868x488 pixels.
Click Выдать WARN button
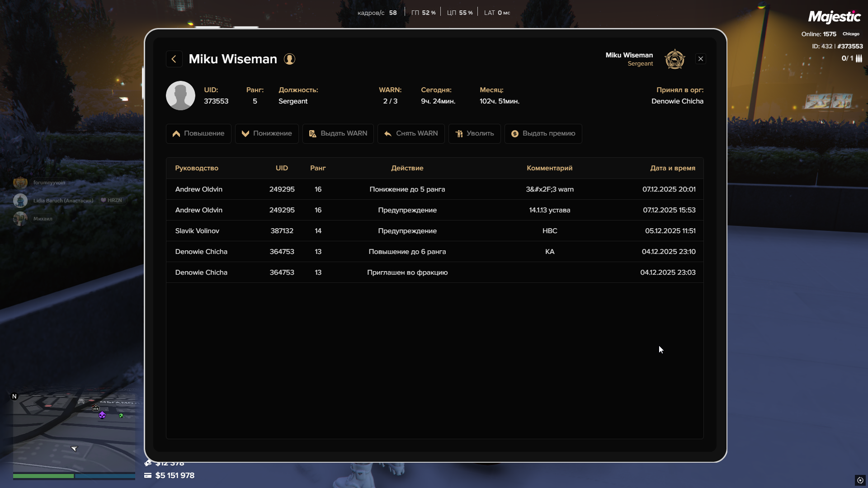[338, 134]
